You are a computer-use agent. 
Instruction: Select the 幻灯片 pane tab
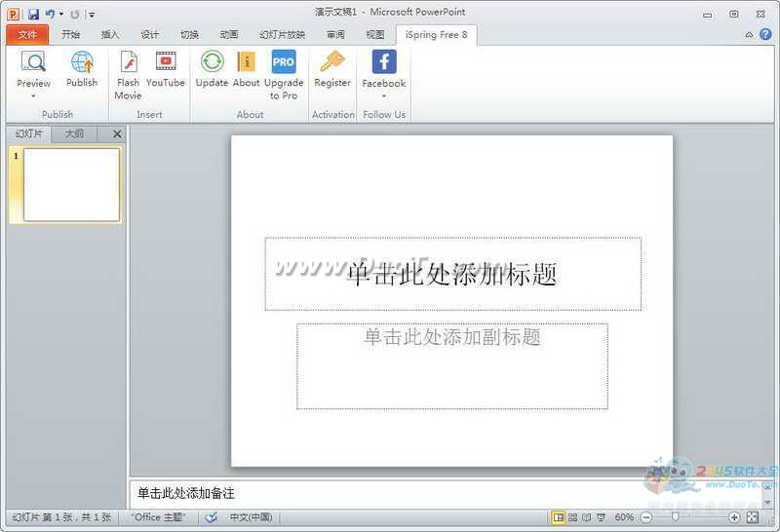[29, 133]
